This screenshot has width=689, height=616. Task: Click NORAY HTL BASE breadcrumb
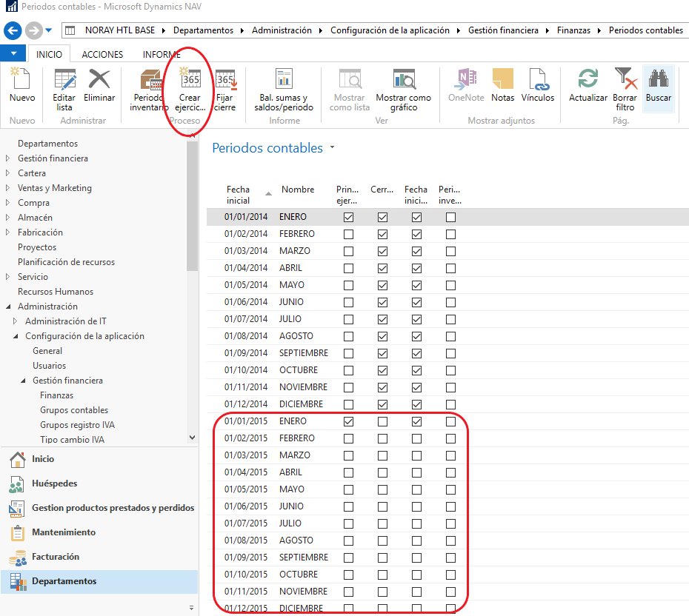pos(120,30)
